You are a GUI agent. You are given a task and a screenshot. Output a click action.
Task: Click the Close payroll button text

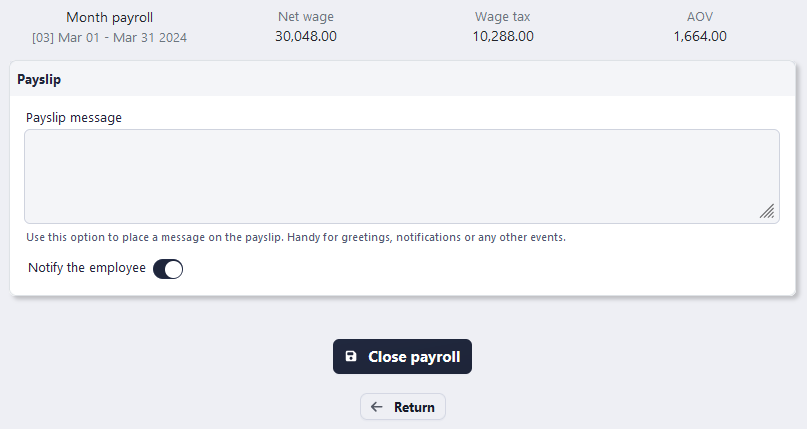point(414,357)
